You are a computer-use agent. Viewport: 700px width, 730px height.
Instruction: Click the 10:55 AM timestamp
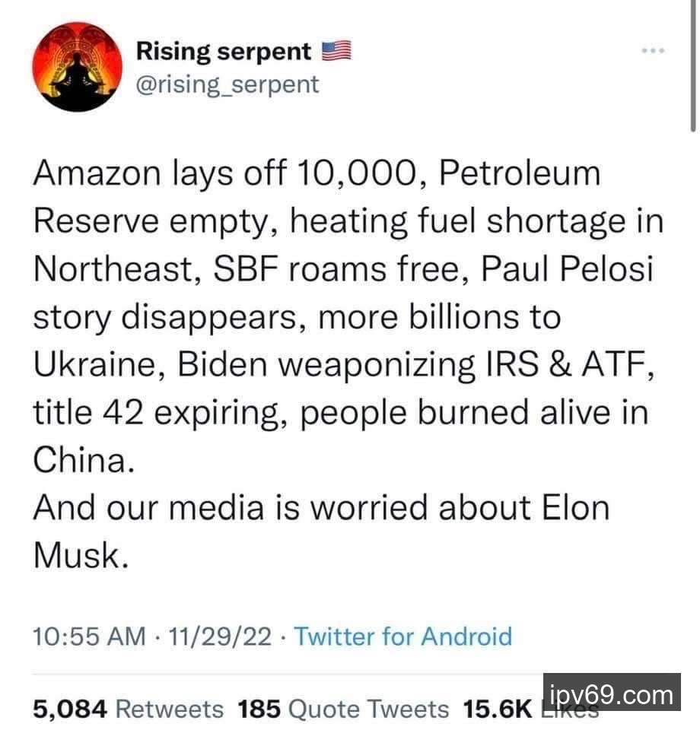point(87,636)
